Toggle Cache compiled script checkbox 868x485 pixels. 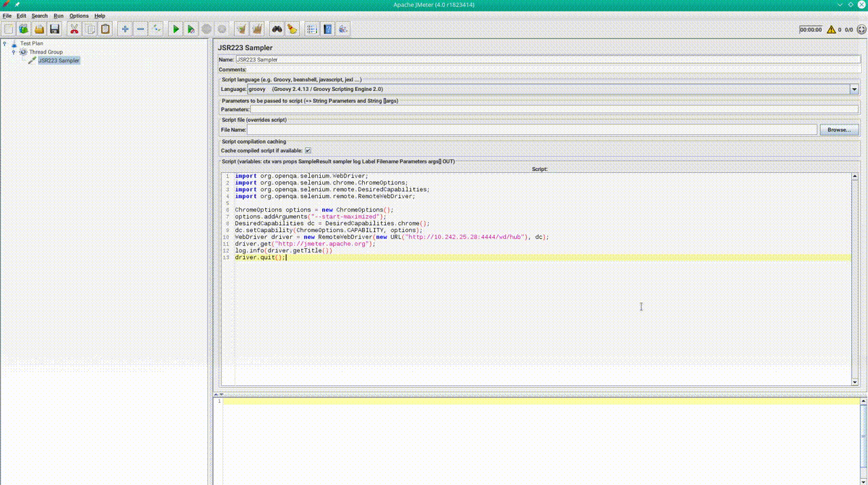pos(308,151)
